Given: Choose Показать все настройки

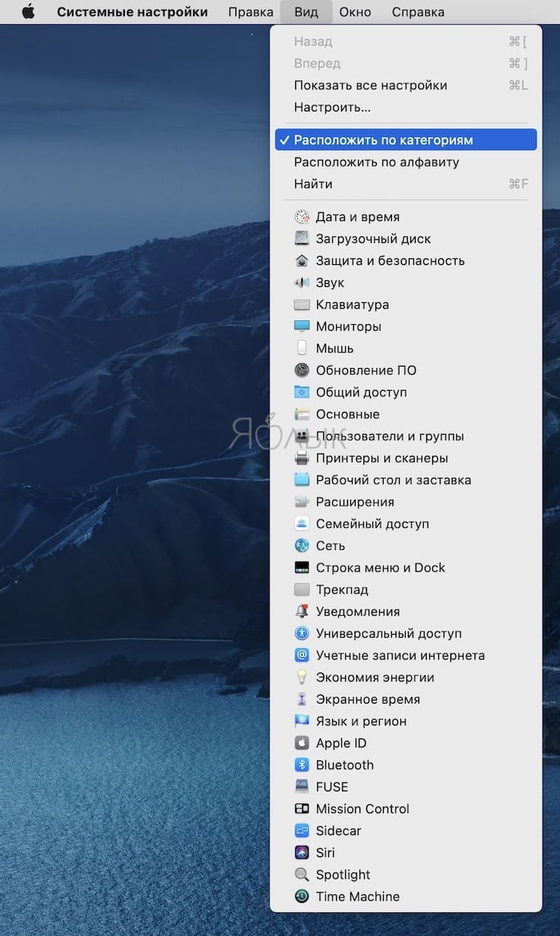Looking at the screenshot, I should click(x=406, y=86).
